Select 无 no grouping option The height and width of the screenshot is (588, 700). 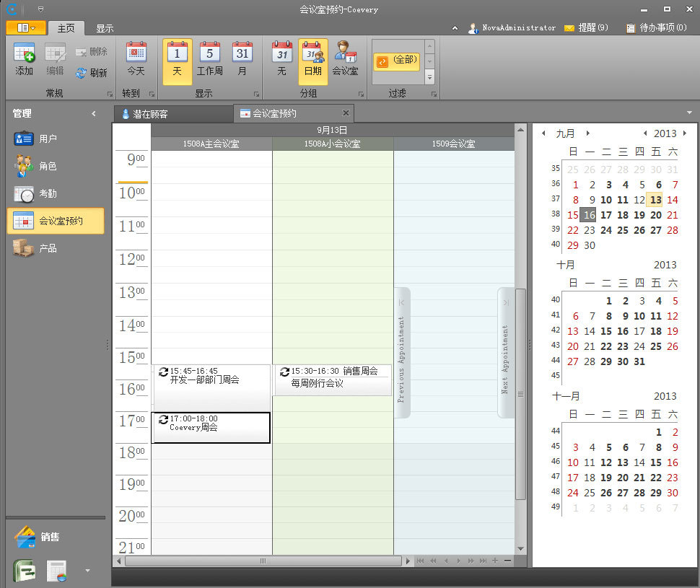(x=281, y=59)
